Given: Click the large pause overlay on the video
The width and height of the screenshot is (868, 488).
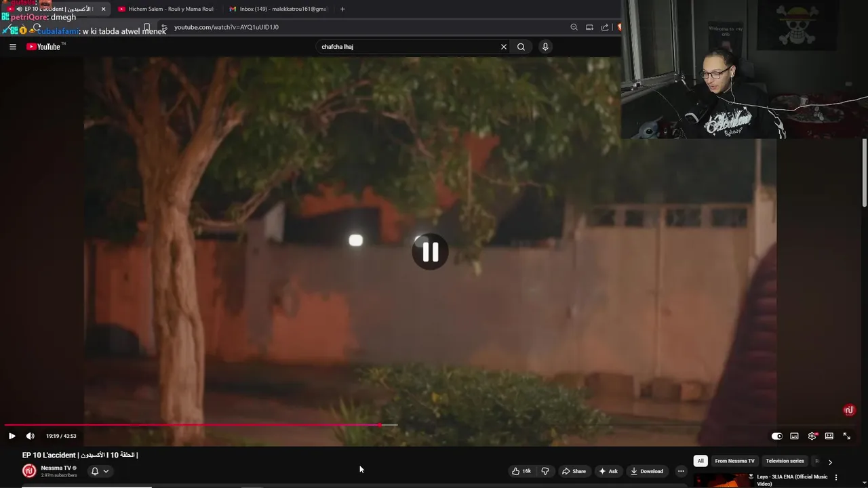Looking at the screenshot, I should [x=430, y=252].
